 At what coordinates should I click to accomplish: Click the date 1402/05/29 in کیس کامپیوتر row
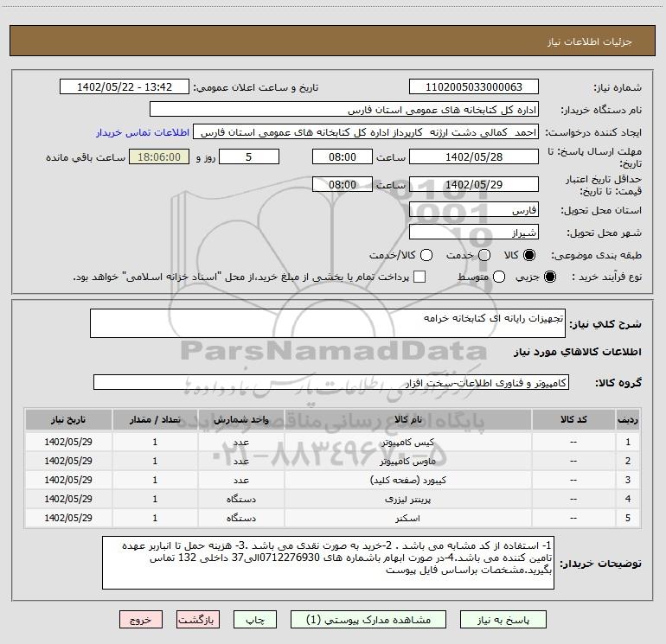coord(68,442)
